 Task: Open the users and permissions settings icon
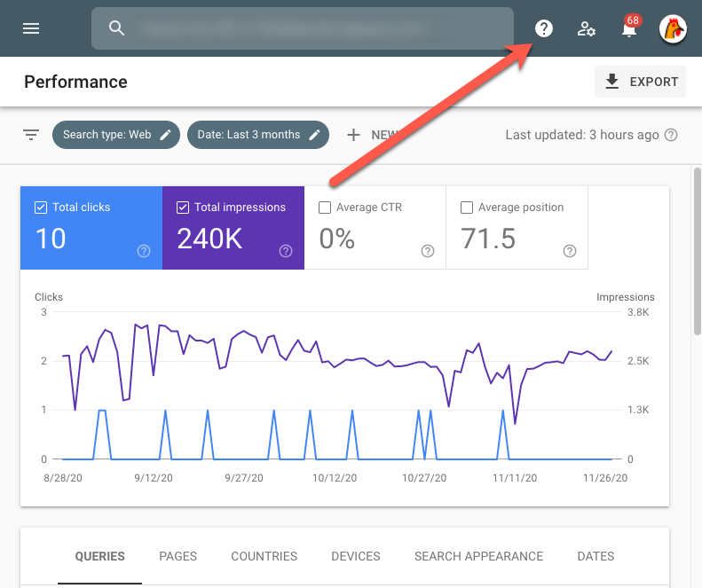click(x=587, y=28)
